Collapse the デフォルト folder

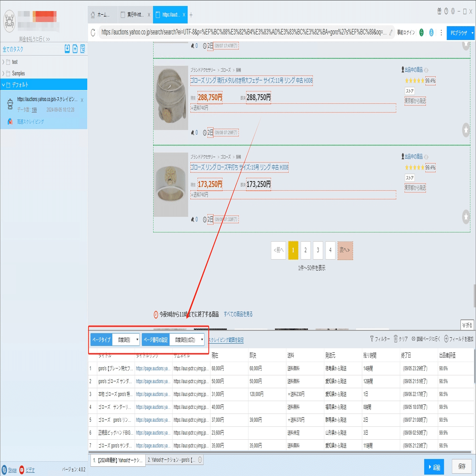tap(3, 85)
